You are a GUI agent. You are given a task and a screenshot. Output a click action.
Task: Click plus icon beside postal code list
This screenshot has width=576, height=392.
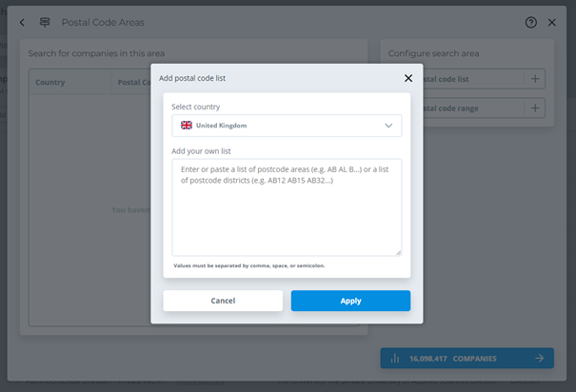click(x=535, y=80)
